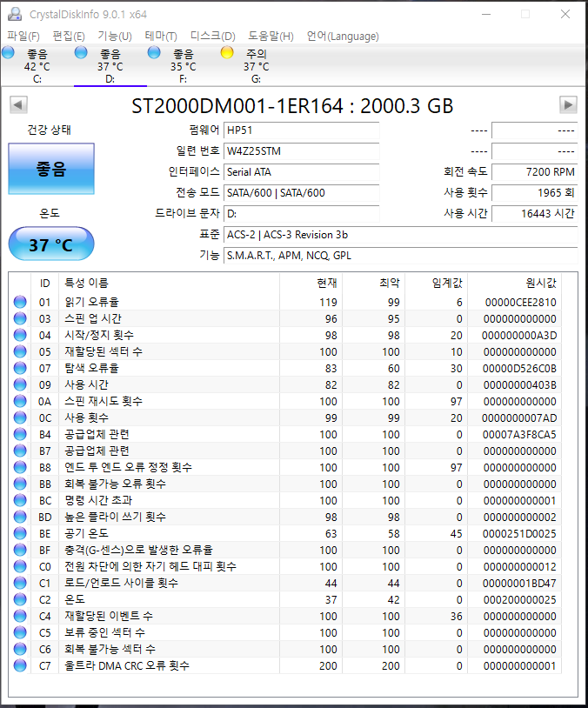Screen dimensions: 588x708
Task: Click standard field ACS-2 | ACS-3 Revision 3b
Action: pos(401,235)
